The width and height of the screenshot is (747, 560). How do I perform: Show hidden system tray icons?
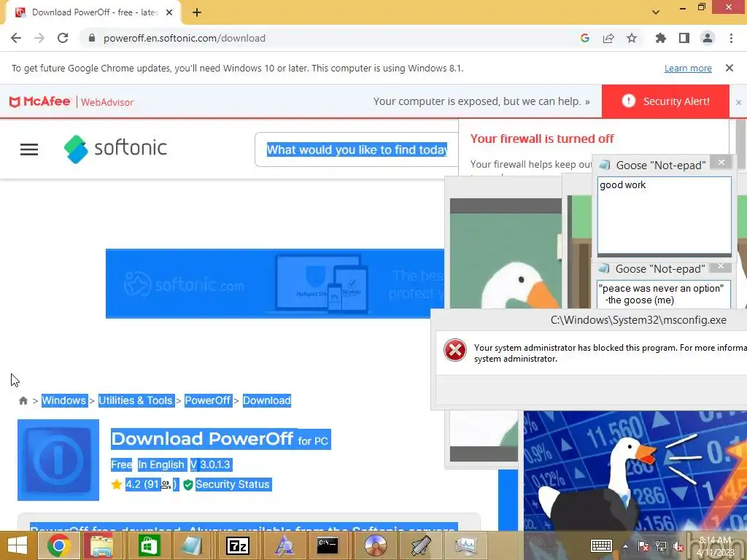click(625, 546)
